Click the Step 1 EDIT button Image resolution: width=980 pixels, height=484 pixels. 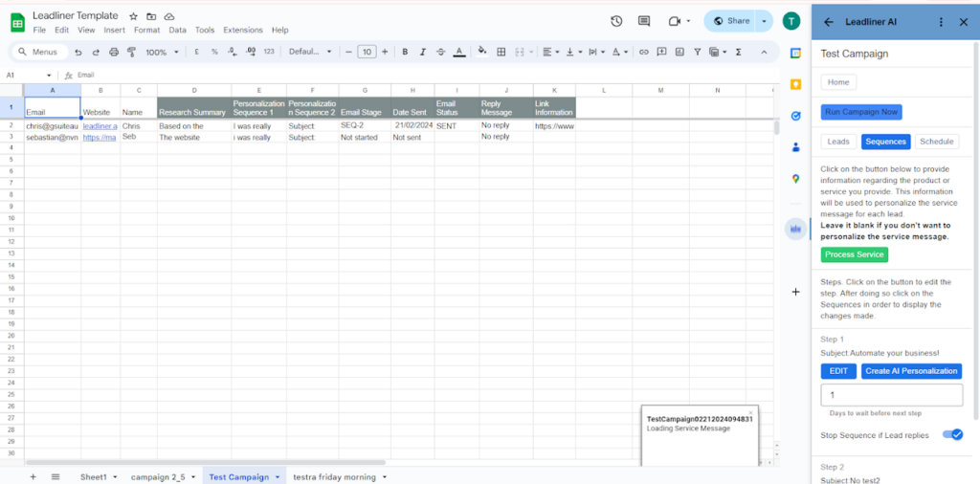point(838,371)
